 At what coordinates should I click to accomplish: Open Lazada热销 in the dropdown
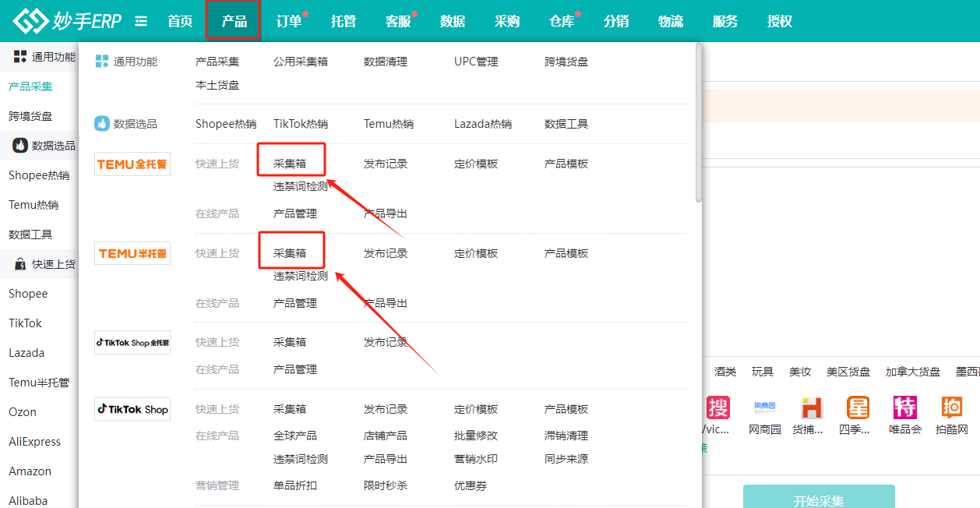(483, 124)
